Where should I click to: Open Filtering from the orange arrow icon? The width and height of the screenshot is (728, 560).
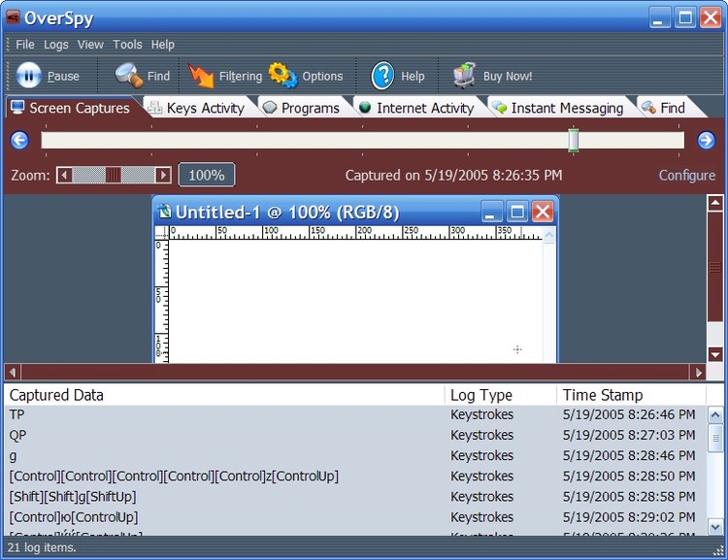coord(201,76)
